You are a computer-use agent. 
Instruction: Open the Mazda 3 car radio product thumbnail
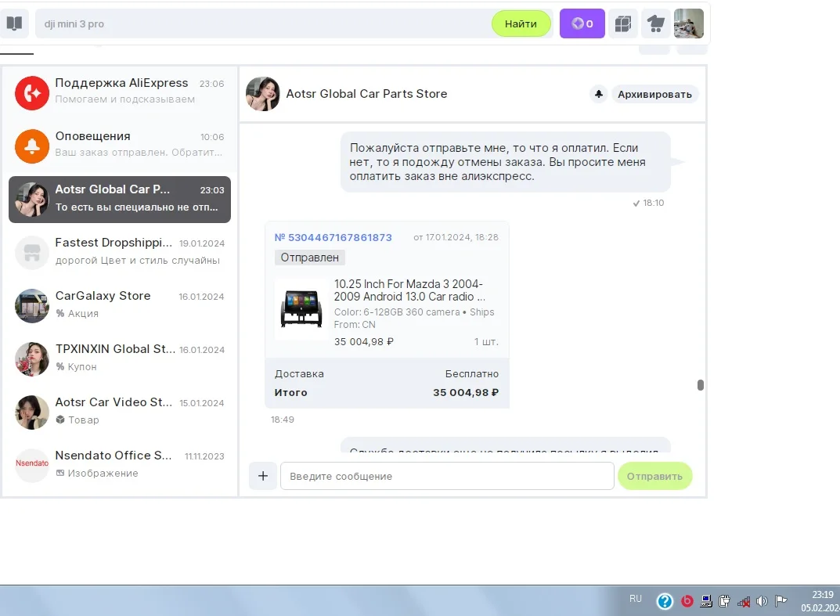pos(301,309)
